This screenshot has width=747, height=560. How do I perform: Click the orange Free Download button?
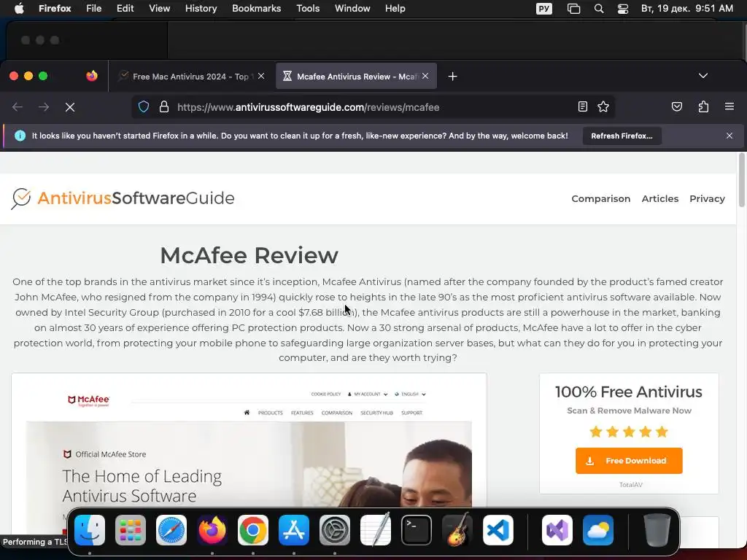point(629,461)
